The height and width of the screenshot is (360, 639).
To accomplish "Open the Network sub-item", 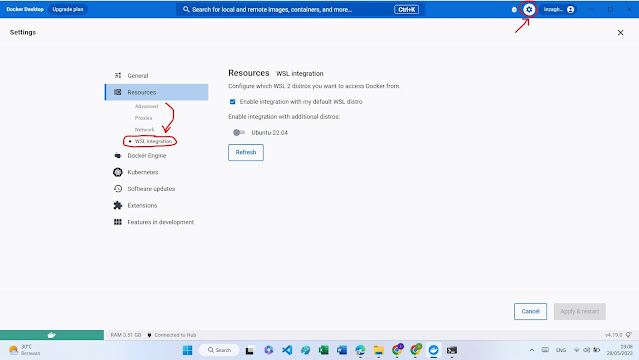I will coord(144,130).
